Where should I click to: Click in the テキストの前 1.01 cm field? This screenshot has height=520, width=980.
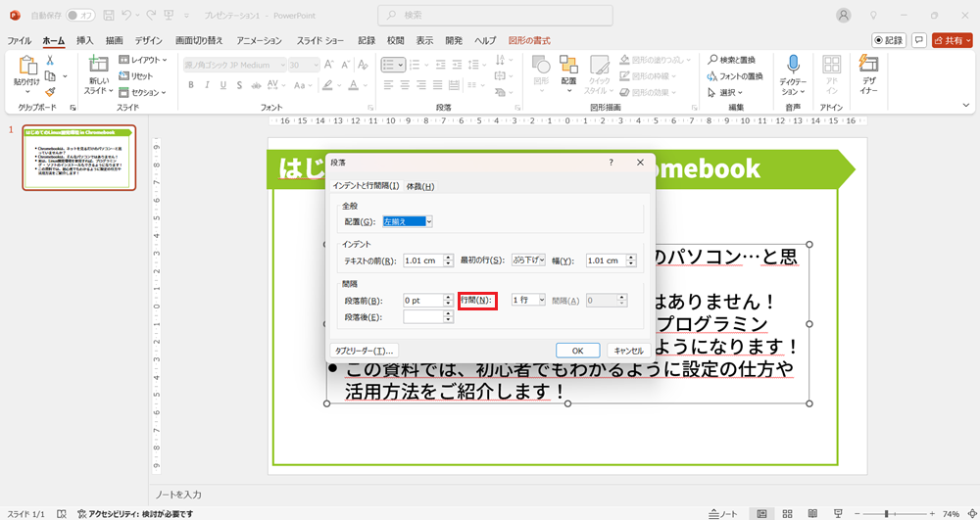[423, 260]
